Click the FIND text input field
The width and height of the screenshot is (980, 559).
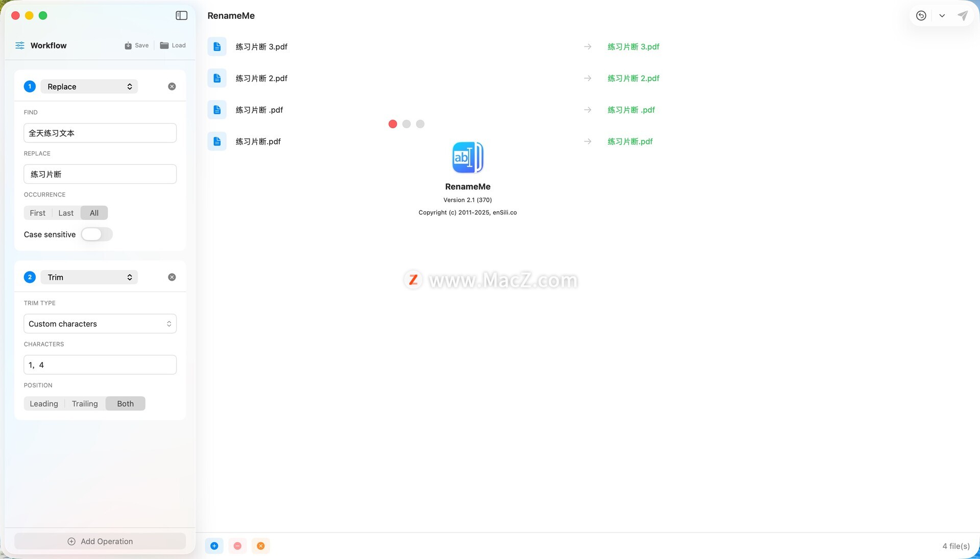[x=100, y=133]
